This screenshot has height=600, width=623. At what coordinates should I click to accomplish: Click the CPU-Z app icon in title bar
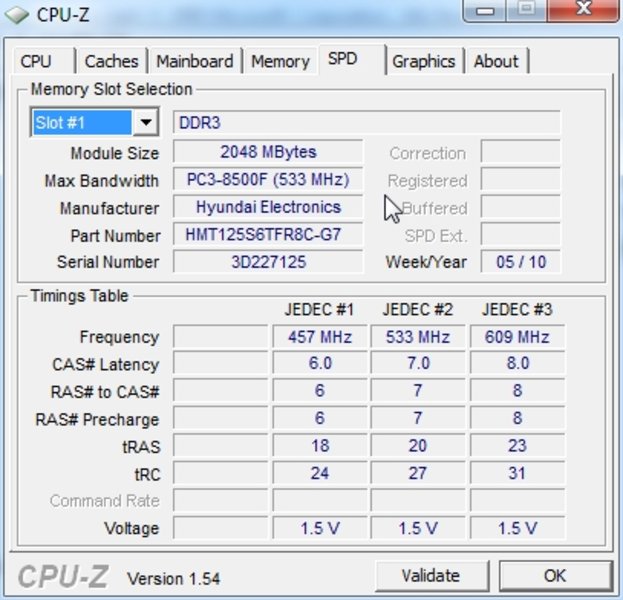17,15
